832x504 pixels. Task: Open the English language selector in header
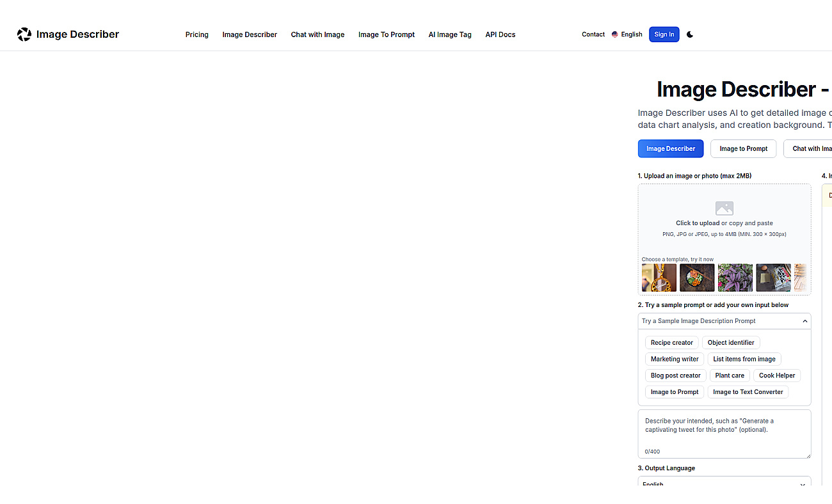tap(627, 35)
